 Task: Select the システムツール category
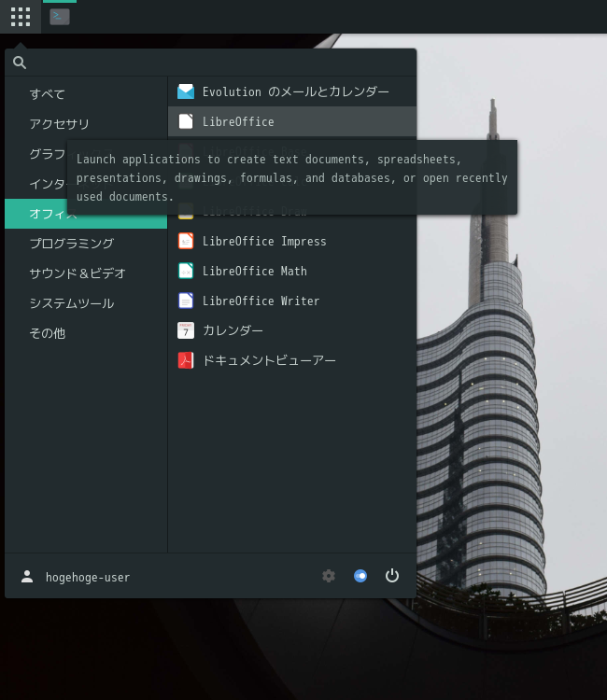click(86, 303)
